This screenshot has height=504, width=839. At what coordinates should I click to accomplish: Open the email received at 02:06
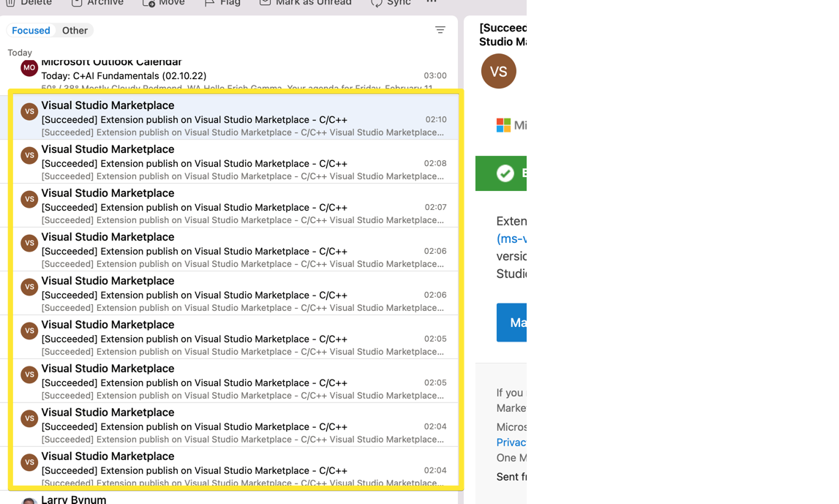coord(219,251)
